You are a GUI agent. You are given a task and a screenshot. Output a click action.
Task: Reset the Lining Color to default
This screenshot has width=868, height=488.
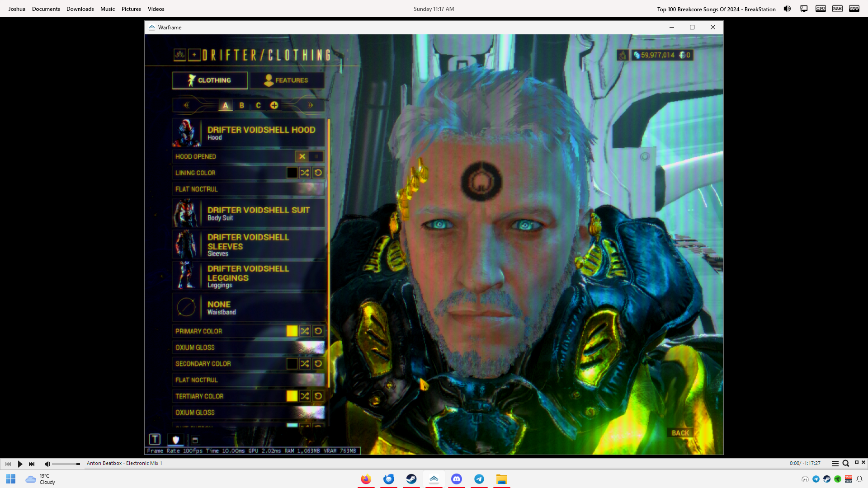coord(318,173)
